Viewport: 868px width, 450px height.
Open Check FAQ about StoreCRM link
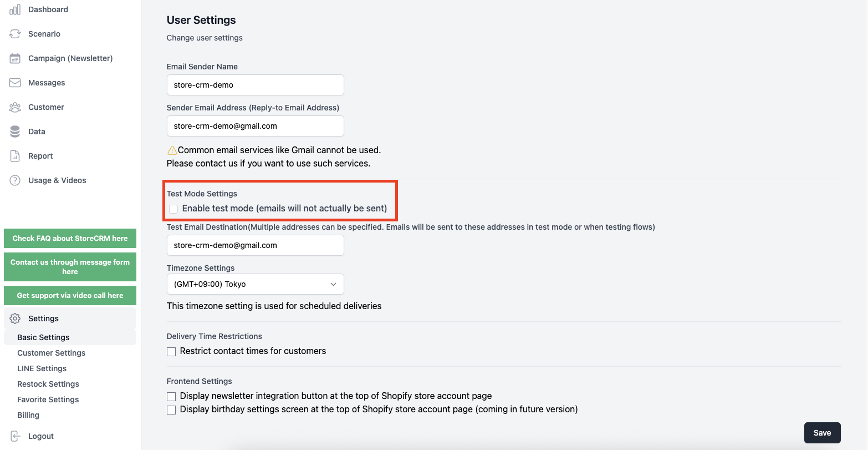tap(70, 238)
